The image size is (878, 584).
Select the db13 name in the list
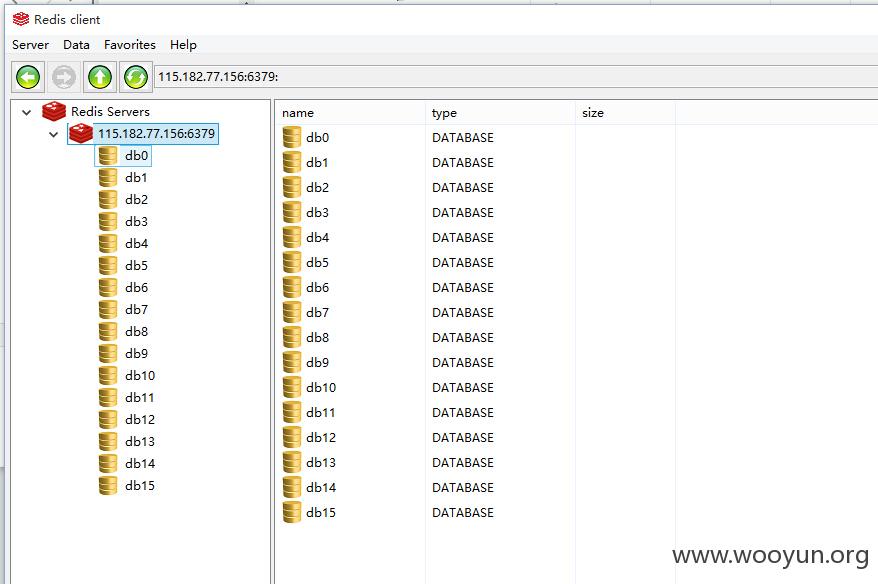321,462
